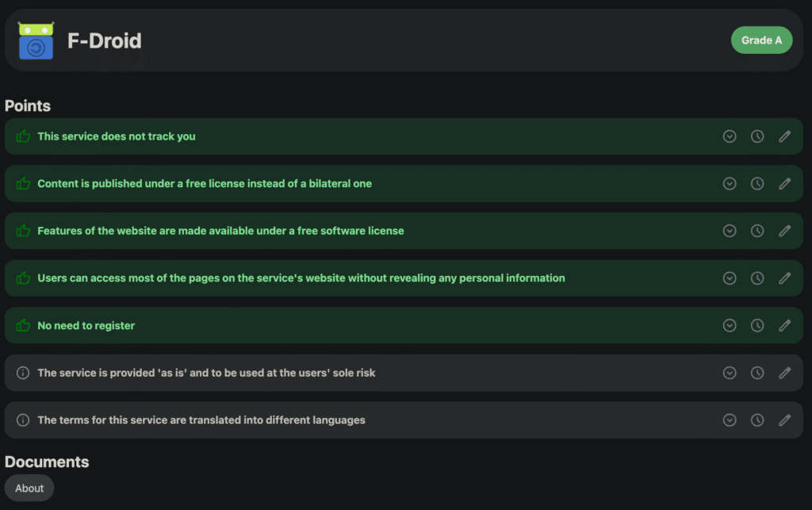This screenshot has width=812, height=510.
Task: Click info icon beside 'as is' point
Action: (x=23, y=373)
